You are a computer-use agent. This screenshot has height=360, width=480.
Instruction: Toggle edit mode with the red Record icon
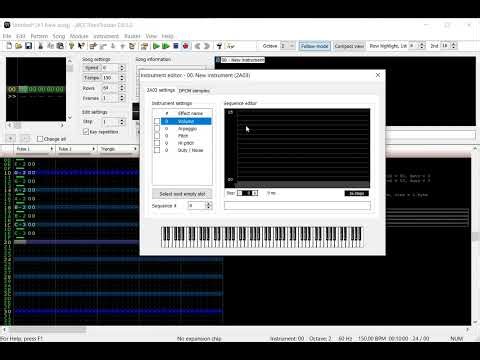186,46
